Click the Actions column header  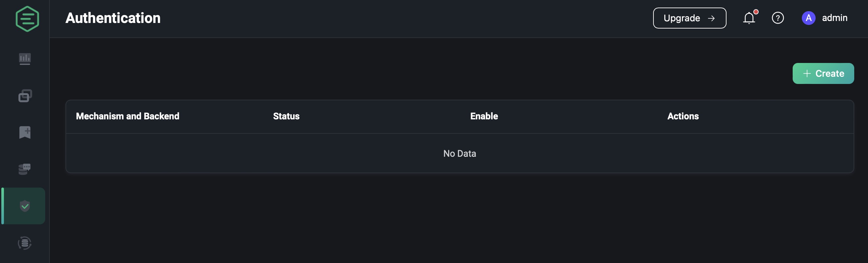683,116
